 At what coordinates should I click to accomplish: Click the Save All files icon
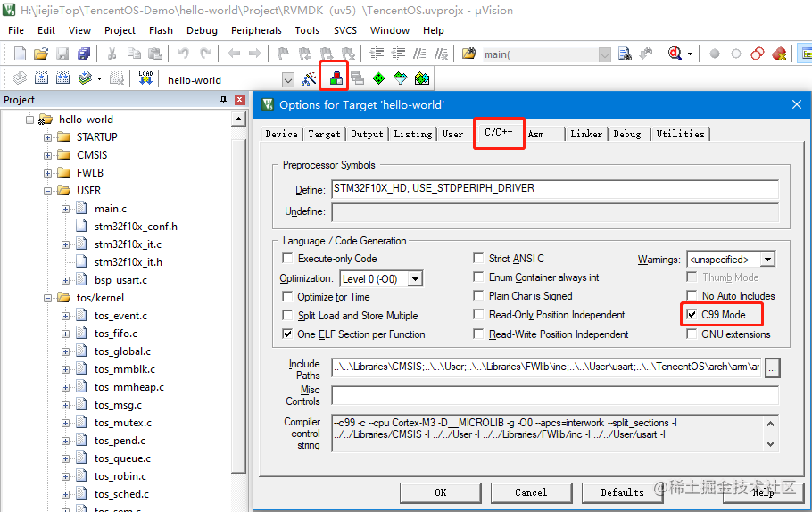pos(84,54)
